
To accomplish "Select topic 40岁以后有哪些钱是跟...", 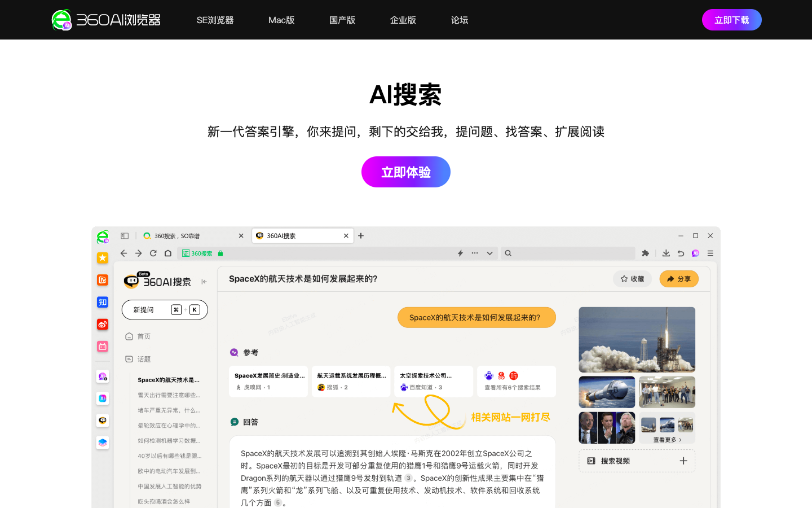I will click(x=169, y=456).
